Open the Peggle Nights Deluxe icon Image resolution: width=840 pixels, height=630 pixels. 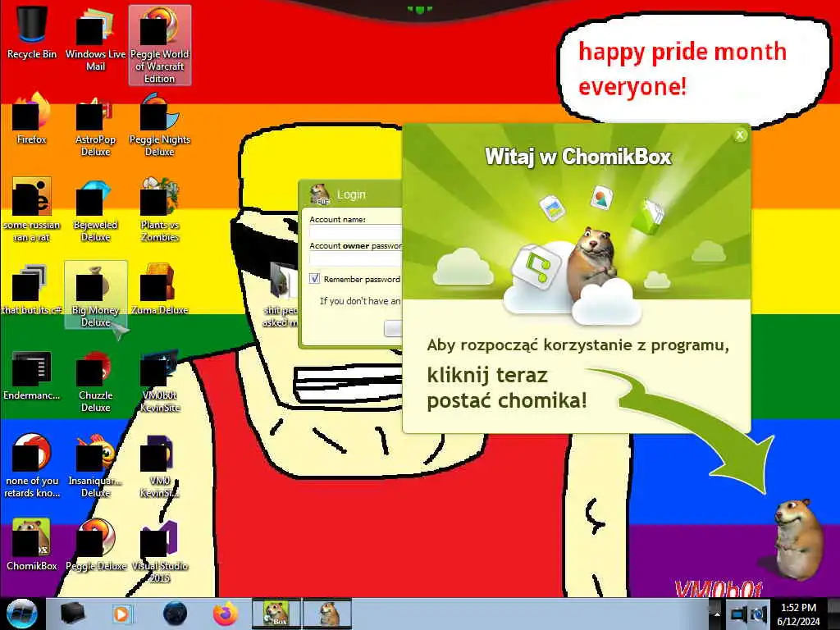[160, 125]
